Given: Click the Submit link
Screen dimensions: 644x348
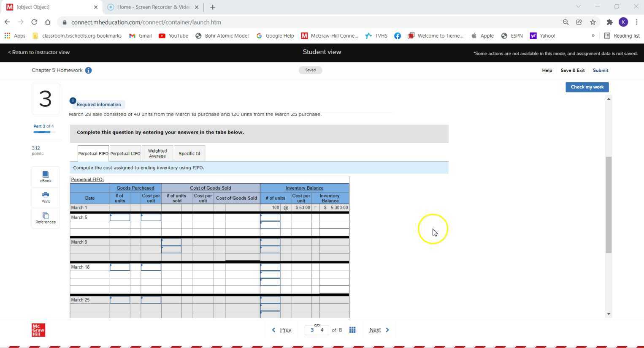Looking at the screenshot, I should [x=600, y=71].
